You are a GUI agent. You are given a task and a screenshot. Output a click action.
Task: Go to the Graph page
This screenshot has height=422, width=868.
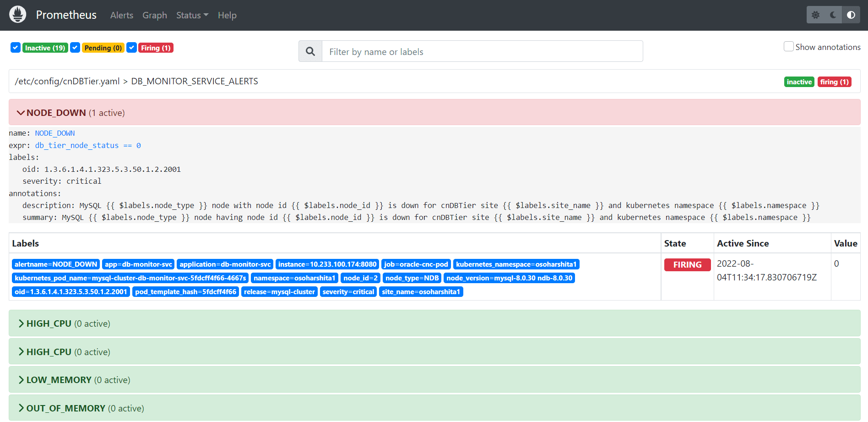coord(154,15)
